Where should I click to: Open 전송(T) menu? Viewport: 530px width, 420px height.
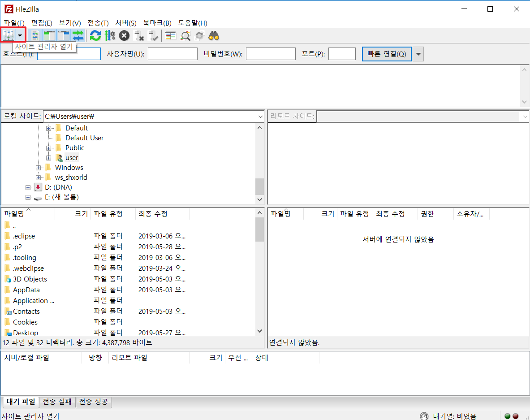click(98, 23)
